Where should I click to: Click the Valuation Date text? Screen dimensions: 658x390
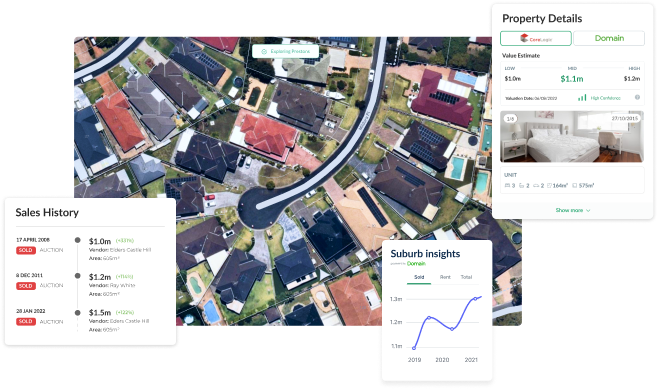531,98
